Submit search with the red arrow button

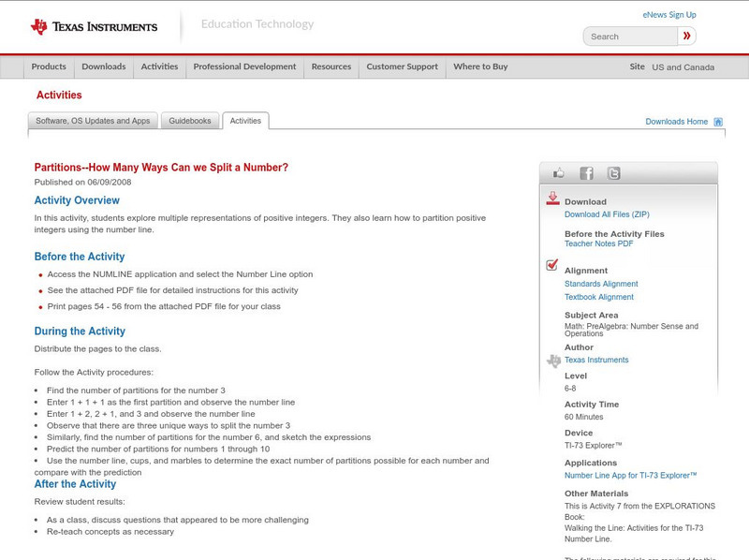point(686,36)
